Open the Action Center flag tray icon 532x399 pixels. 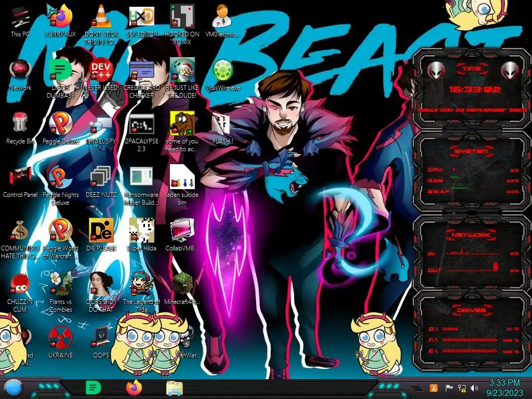(x=449, y=388)
